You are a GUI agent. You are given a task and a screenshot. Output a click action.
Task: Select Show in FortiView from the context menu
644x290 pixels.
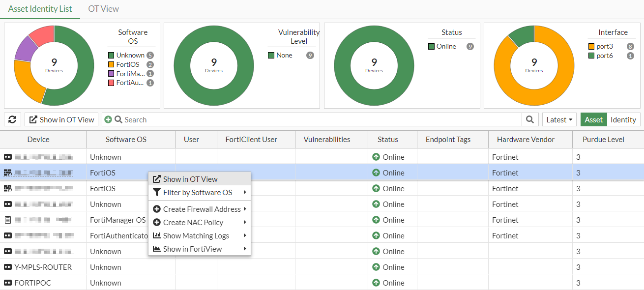pos(191,249)
